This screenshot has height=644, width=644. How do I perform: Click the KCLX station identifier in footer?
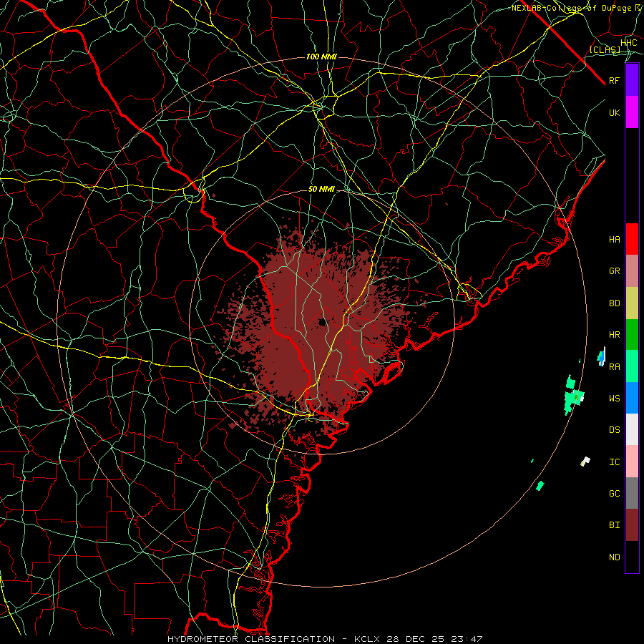click(x=367, y=639)
